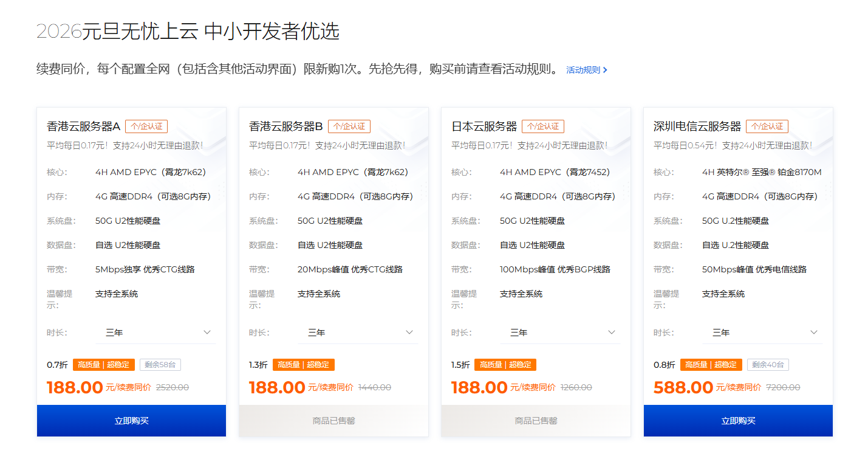Click 商品已售罄 button under 香港云服务器B

(333, 421)
